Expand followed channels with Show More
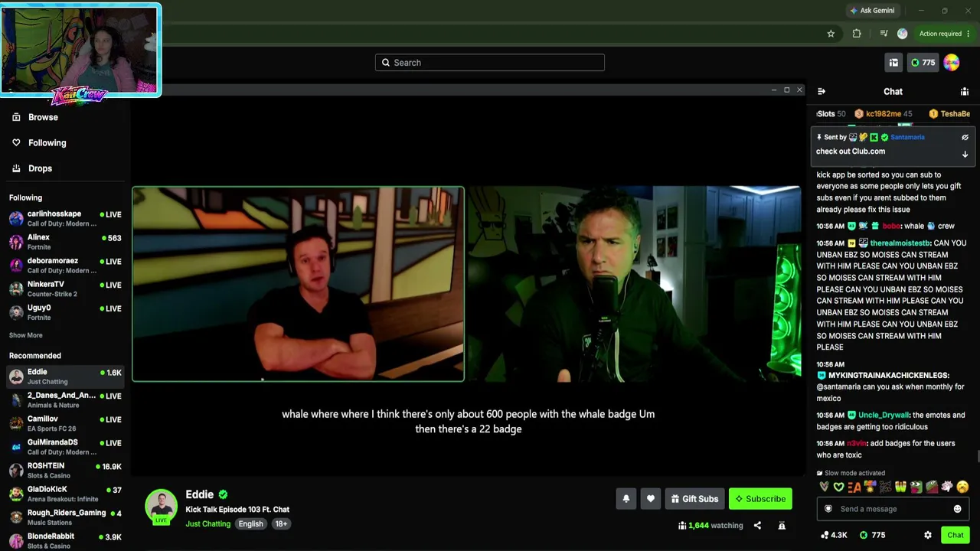 tap(26, 335)
